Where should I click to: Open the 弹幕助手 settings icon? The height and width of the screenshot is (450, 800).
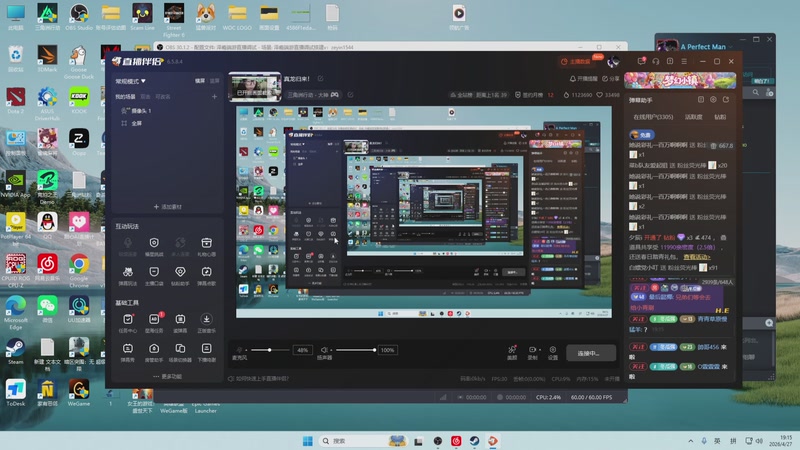(x=713, y=99)
